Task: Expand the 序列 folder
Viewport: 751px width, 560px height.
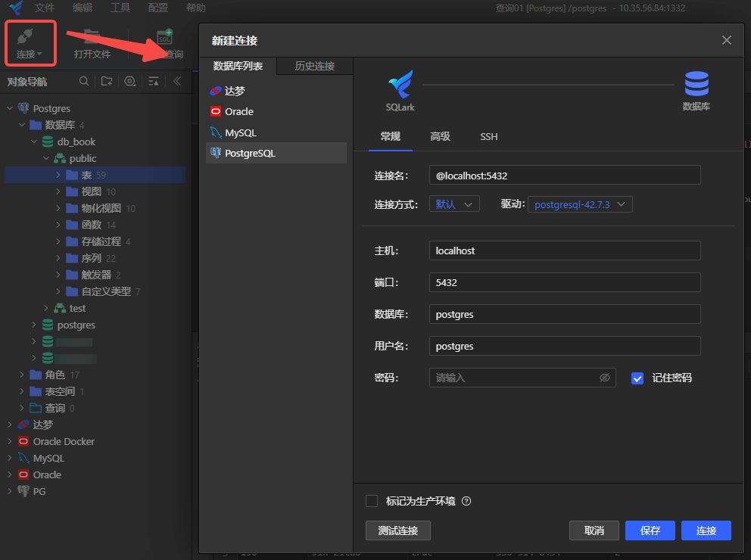Action: 58,258
